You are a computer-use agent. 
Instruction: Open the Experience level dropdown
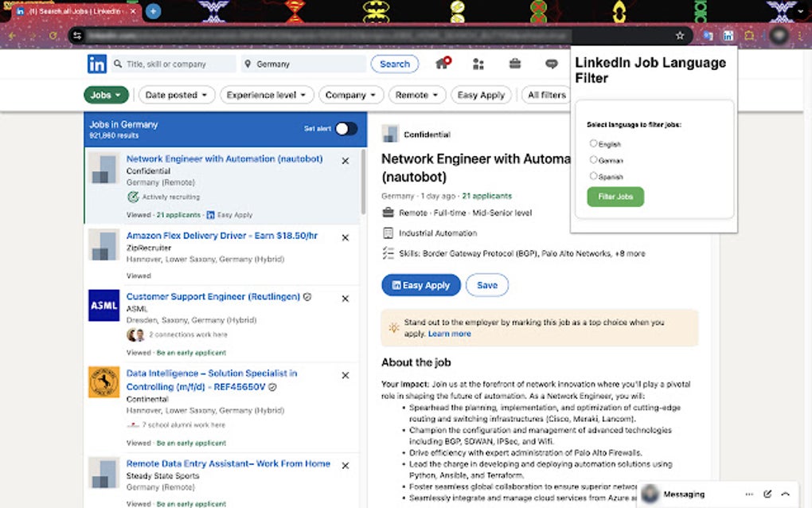click(x=267, y=94)
